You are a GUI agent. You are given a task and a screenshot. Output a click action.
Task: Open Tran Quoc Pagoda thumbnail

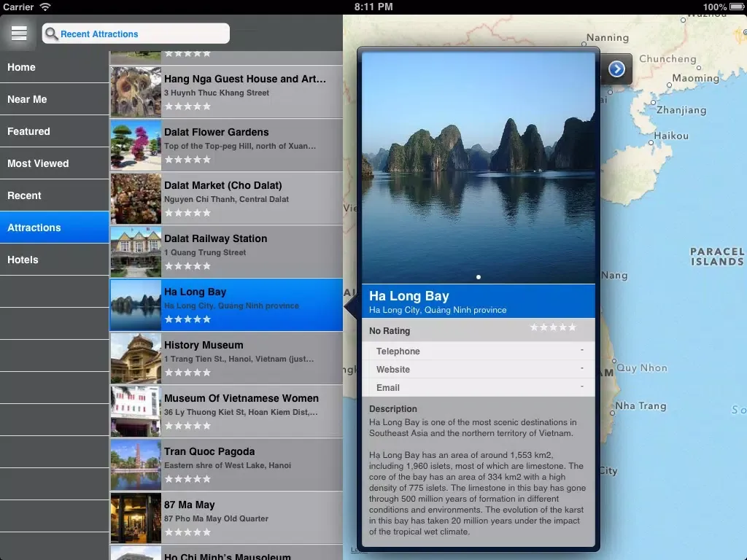coord(136,464)
